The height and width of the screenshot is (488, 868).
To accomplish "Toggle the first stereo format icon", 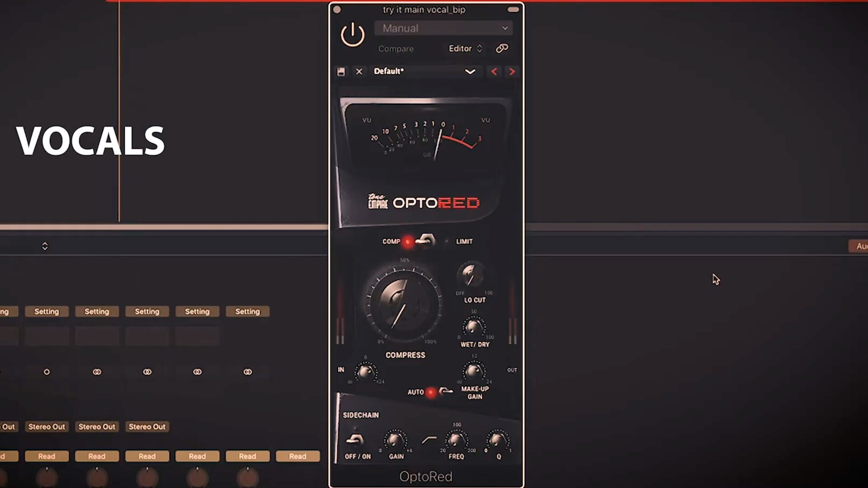I will 97,372.
